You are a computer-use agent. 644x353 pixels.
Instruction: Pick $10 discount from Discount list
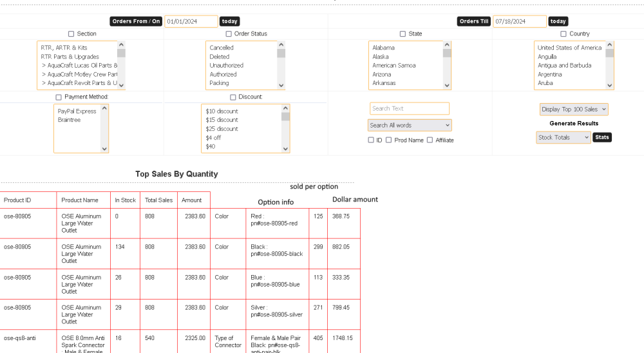222,111
